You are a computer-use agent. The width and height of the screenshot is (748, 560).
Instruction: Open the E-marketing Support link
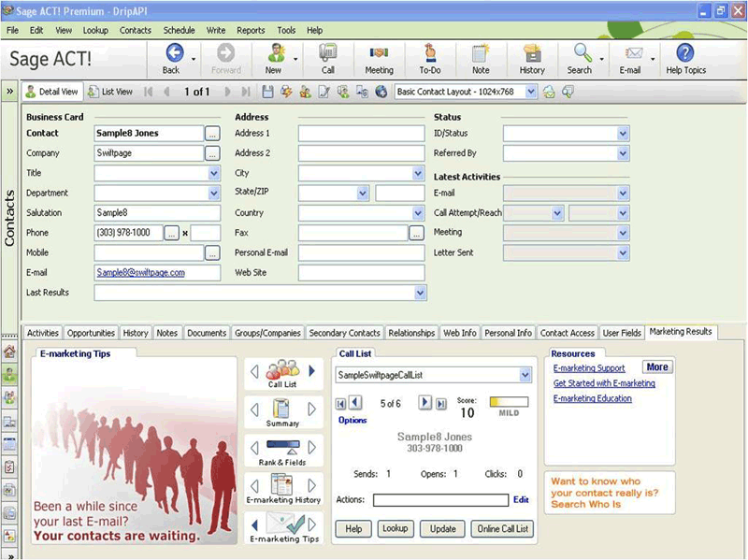(589, 368)
